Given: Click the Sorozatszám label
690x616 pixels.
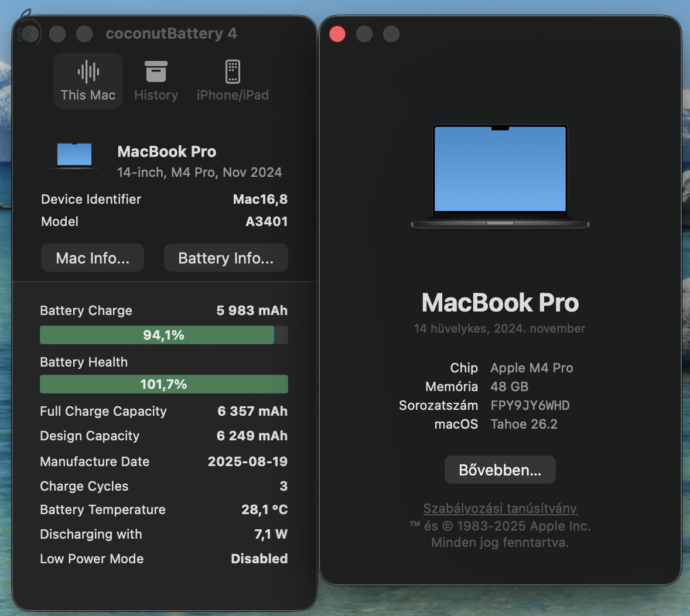Looking at the screenshot, I should pyautogui.click(x=438, y=405).
